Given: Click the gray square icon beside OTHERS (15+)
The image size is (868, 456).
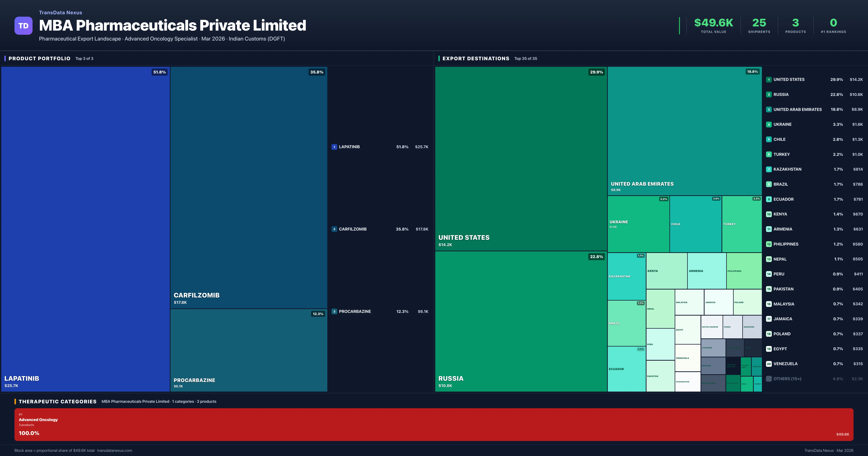Looking at the screenshot, I should [x=769, y=379].
